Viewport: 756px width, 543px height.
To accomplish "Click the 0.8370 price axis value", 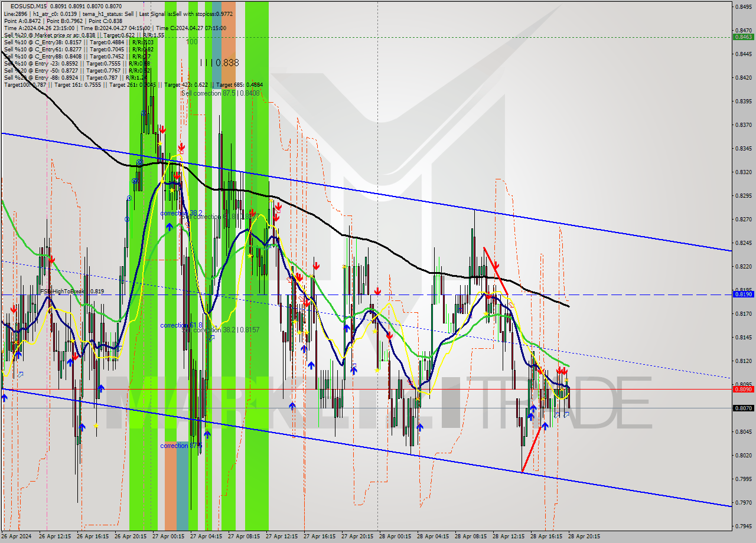I will 743,125.
